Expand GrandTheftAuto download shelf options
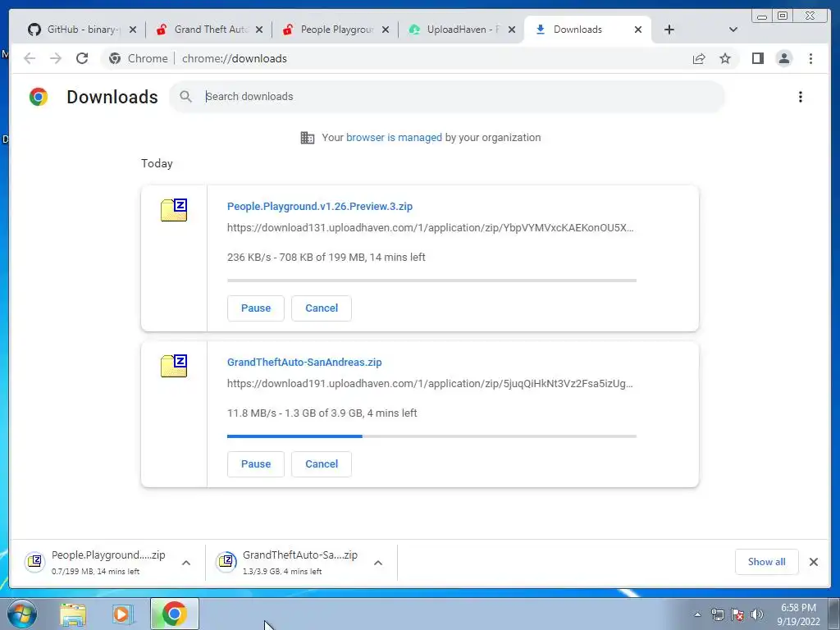 [x=377, y=563]
